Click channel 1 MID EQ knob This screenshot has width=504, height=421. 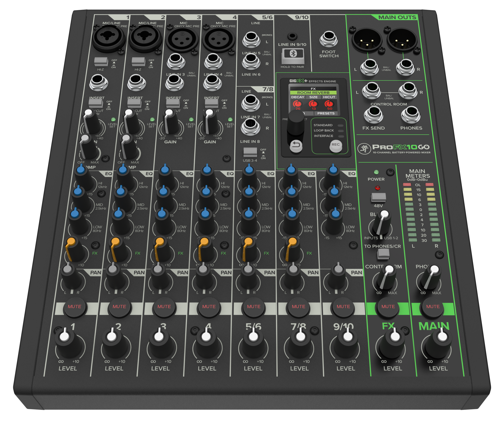tap(81, 199)
